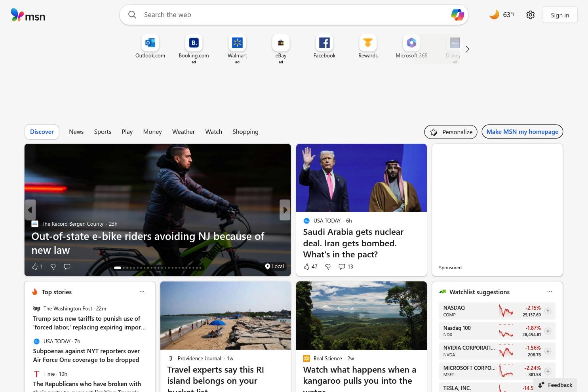Open the Trump and Saudi prince photo
Image resolution: width=588 pixels, height=392 pixels.
[362, 178]
